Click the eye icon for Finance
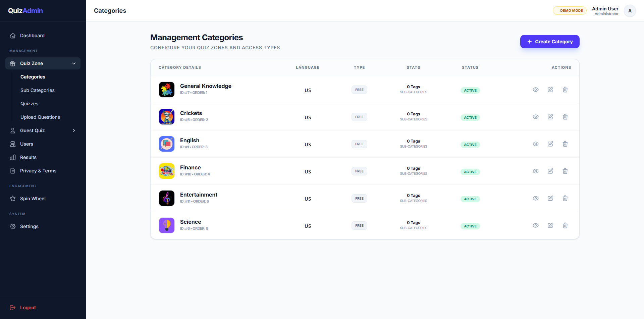The height and width of the screenshot is (319, 644). pyautogui.click(x=535, y=171)
